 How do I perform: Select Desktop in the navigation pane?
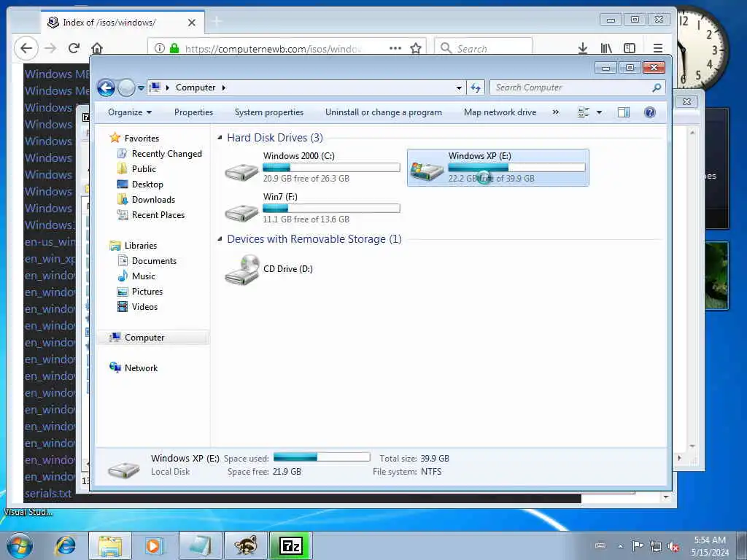point(147,184)
